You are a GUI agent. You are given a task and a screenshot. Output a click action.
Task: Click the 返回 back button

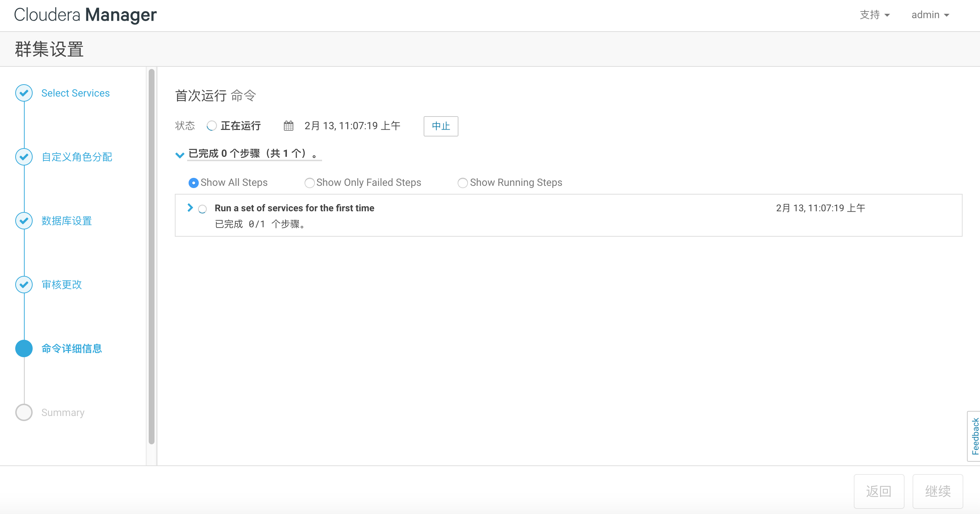click(879, 491)
